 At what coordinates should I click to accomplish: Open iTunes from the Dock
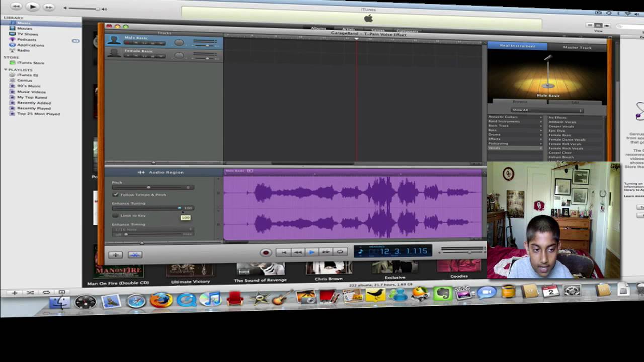click(x=210, y=299)
